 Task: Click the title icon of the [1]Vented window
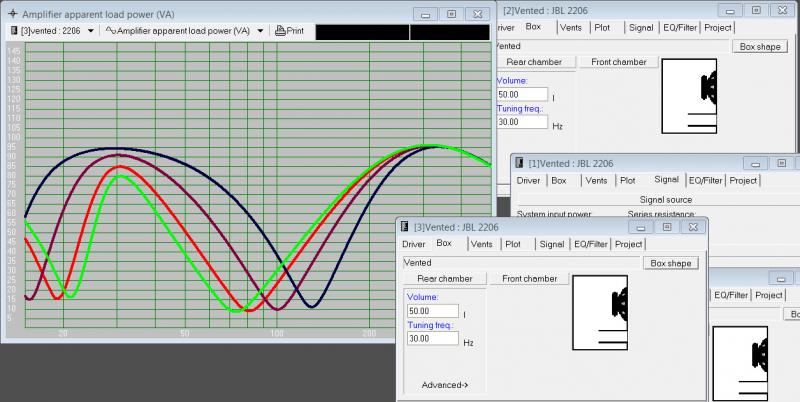pyautogui.click(x=519, y=163)
